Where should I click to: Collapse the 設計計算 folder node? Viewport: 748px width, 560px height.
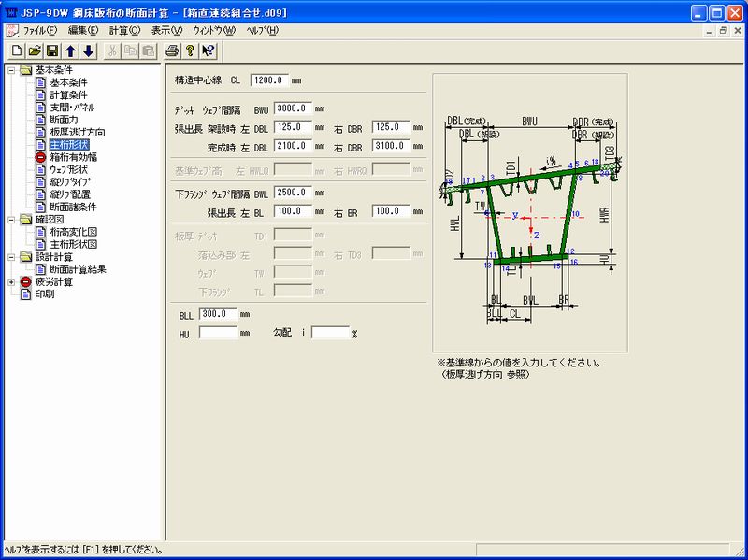pos(11,257)
